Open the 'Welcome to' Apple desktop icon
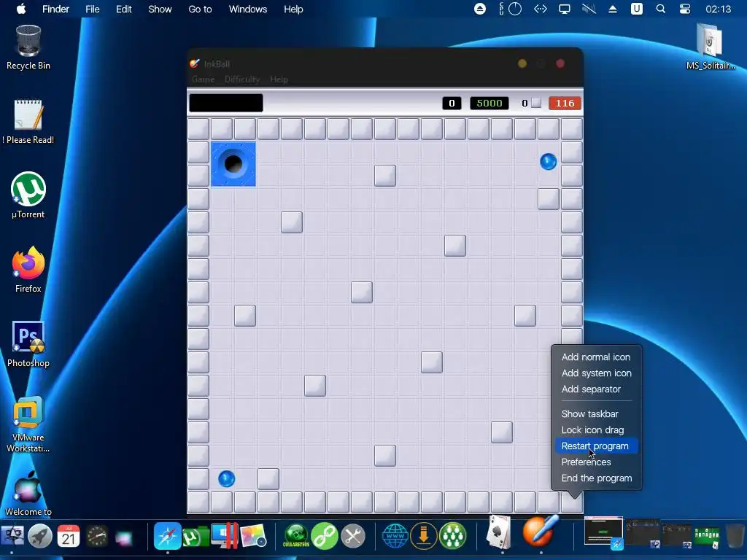Screen dimensions: 747x560 click(x=28, y=494)
